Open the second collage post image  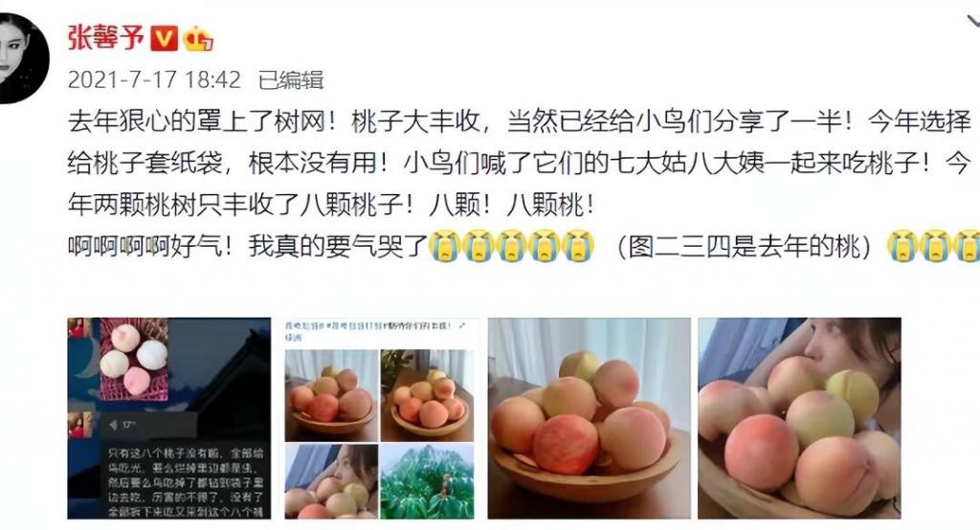pos(379,418)
